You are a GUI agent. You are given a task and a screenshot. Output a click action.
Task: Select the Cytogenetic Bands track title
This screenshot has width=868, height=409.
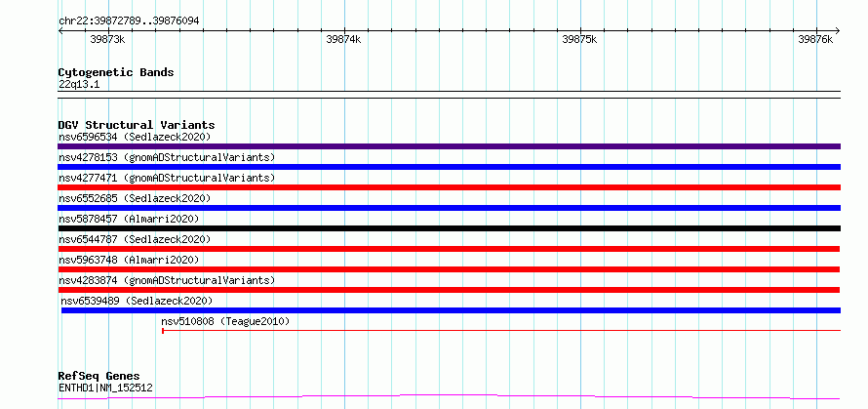116,72
